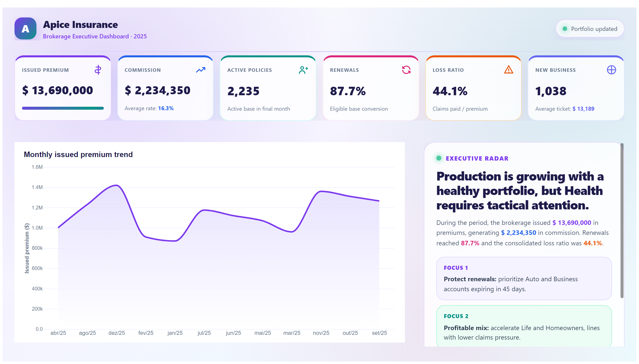This screenshot has width=639, height=364.
Task: Click 'Brokerage Executive Dashboard · 2025' subtitle
Action: (x=95, y=36)
